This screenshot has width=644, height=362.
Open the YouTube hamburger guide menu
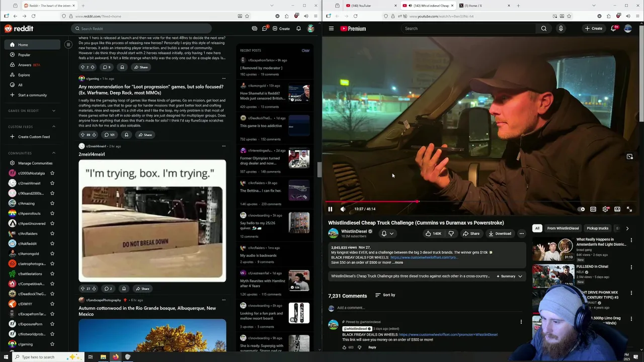pos(331,29)
